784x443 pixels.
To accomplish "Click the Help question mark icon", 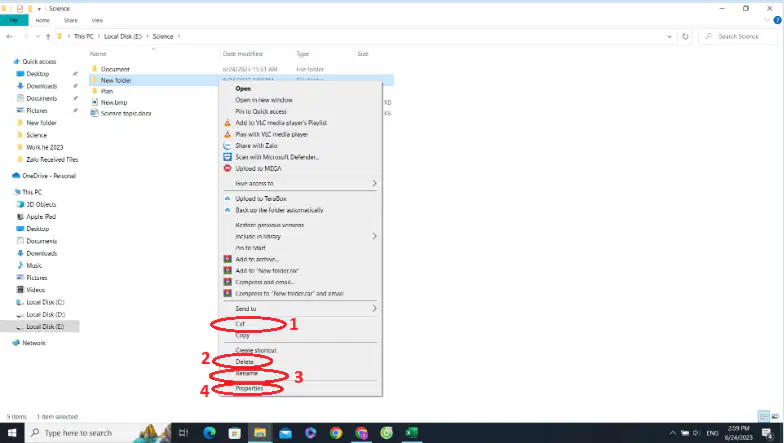I will (778, 20).
